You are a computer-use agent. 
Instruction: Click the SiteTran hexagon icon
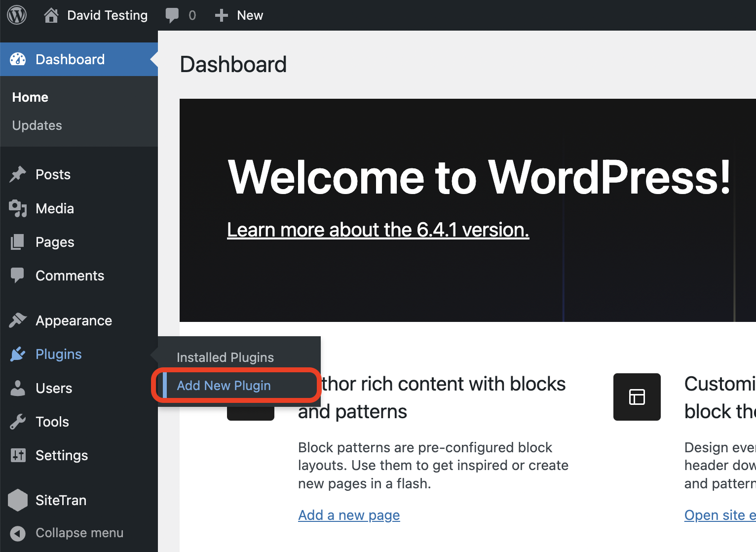tap(18, 500)
